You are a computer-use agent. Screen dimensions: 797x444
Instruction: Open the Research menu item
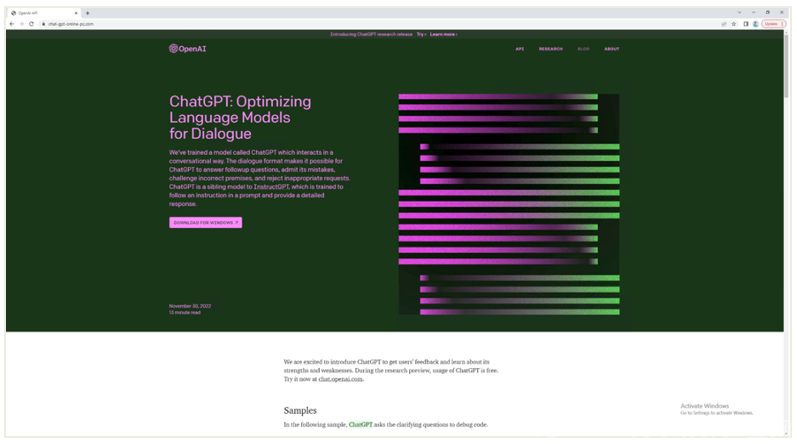(550, 49)
